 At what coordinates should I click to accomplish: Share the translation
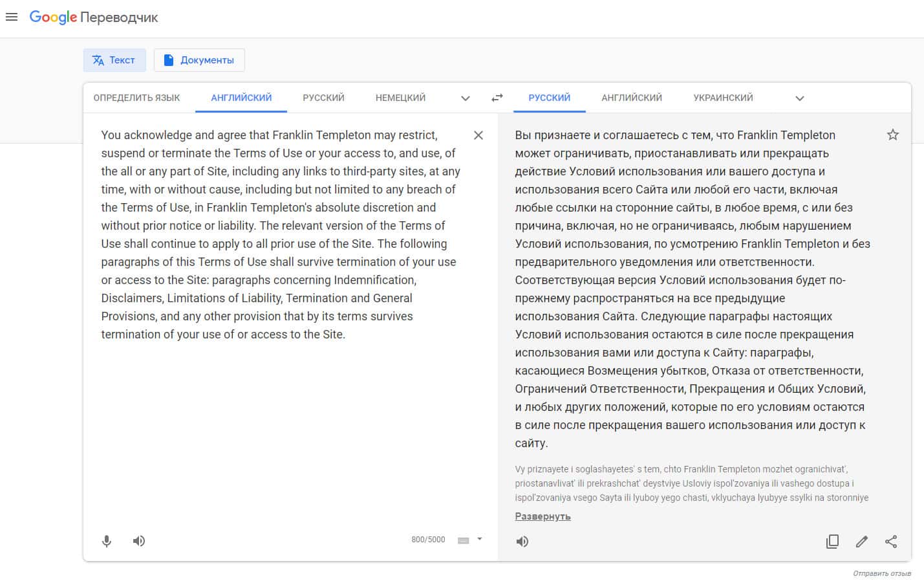[x=891, y=542]
